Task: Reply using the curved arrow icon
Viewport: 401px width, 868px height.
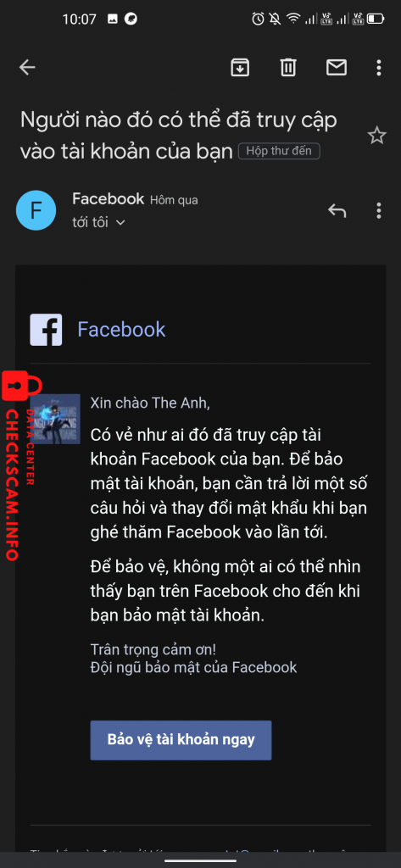Action: [x=337, y=210]
